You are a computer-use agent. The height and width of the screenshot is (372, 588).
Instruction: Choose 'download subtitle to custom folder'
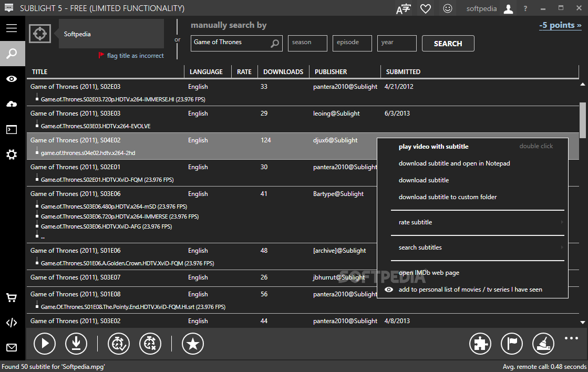pos(472,197)
